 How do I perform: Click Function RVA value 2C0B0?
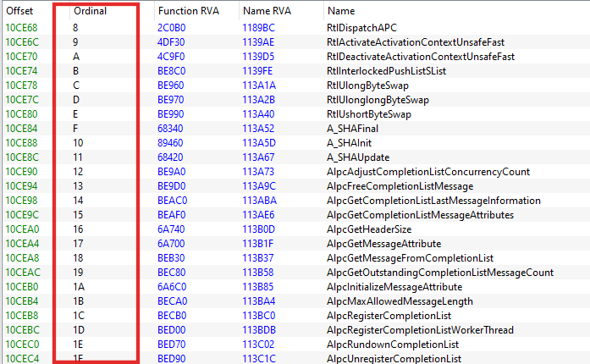click(171, 27)
